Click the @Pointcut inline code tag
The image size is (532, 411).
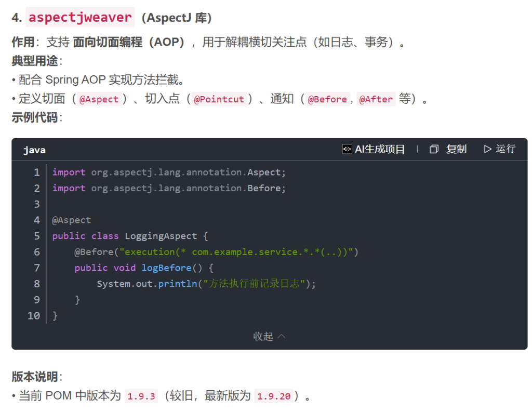tap(219, 99)
